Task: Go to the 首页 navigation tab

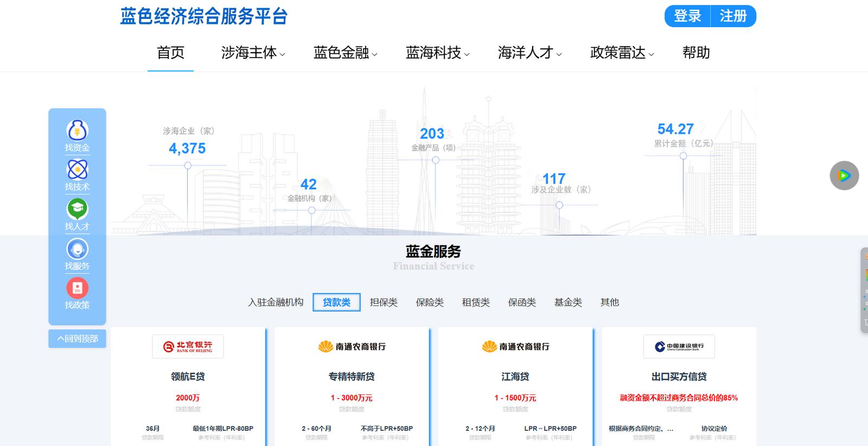Action: [x=170, y=53]
